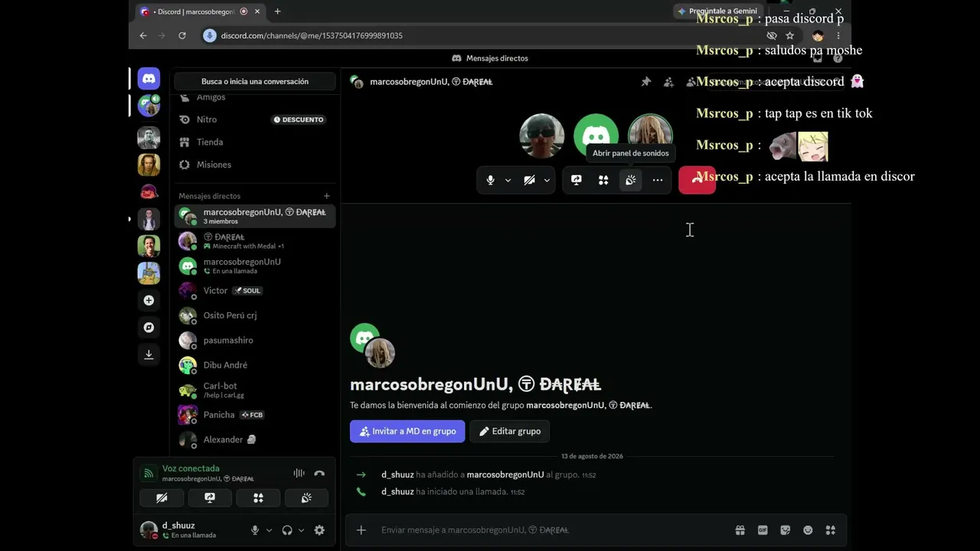Turn on camera in the call controls
Screen dimensions: 980x551
529,180
